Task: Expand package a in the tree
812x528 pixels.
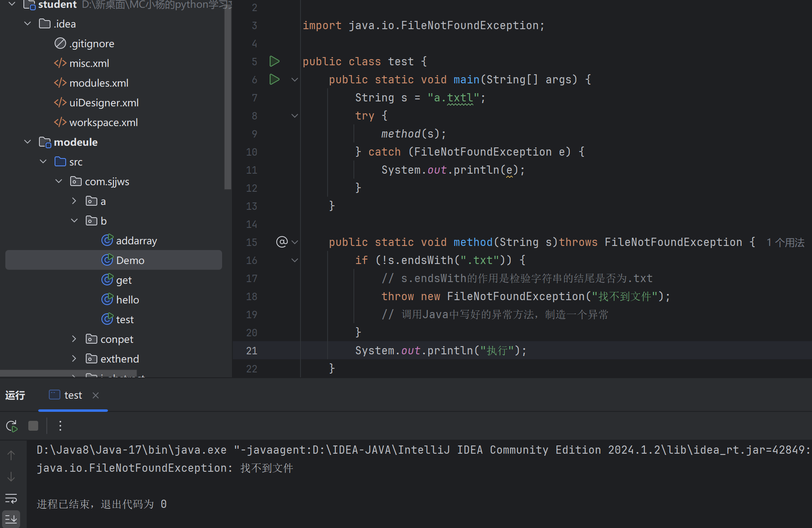Action: [74, 201]
